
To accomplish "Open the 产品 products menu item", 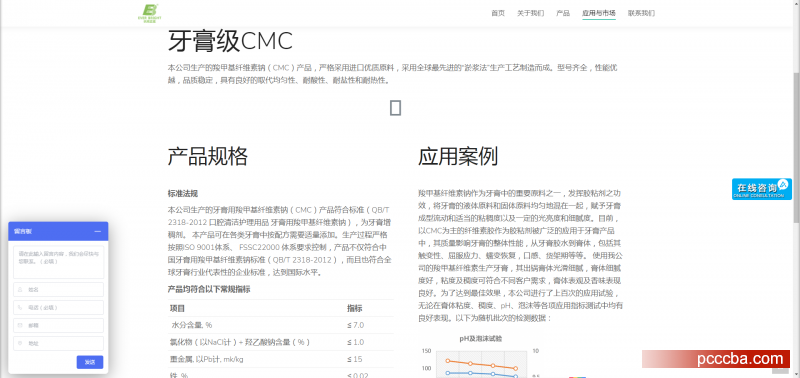I will pyautogui.click(x=563, y=13).
